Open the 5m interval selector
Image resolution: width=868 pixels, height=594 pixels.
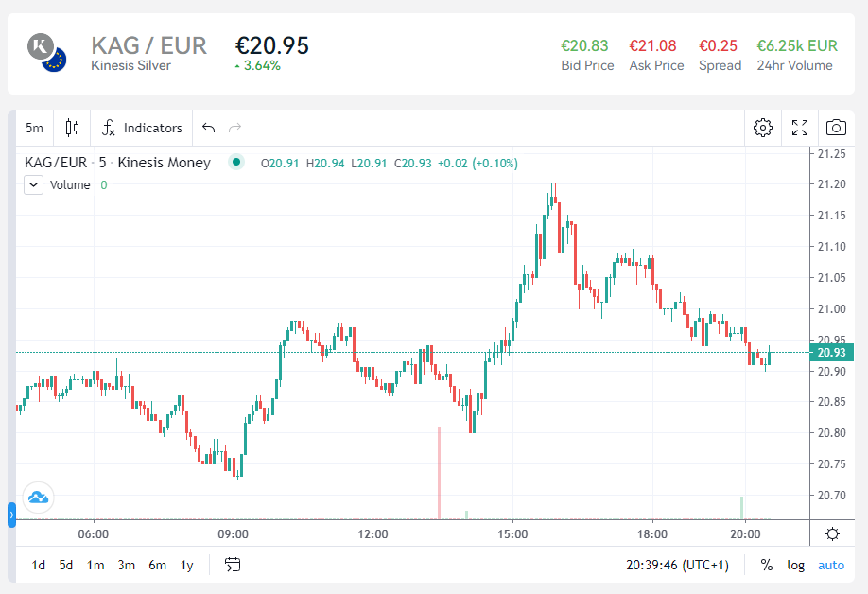point(35,127)
